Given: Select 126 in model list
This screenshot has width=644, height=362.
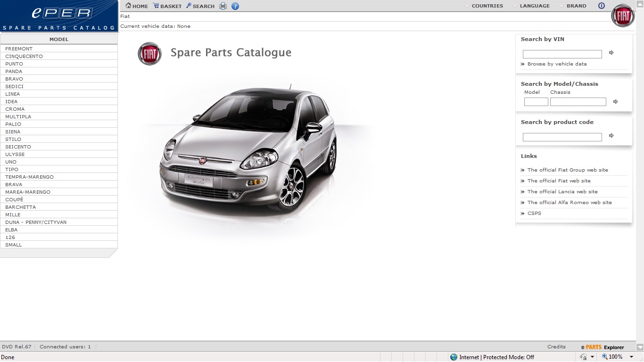Looking at the screenshot, I should [59, 237].
